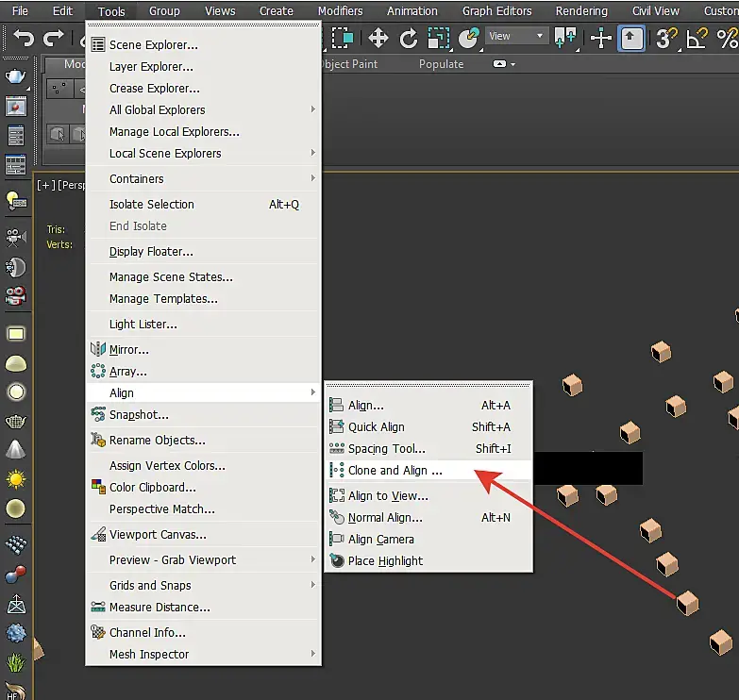Open the File menu
Screen dimensions: 739x700
(x=20, y=10)
